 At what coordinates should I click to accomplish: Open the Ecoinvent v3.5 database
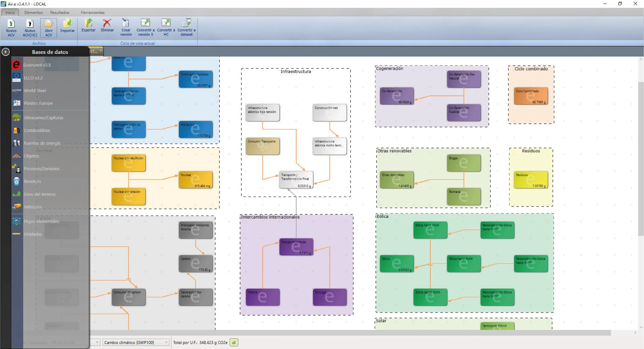click(x=37, y=65)
